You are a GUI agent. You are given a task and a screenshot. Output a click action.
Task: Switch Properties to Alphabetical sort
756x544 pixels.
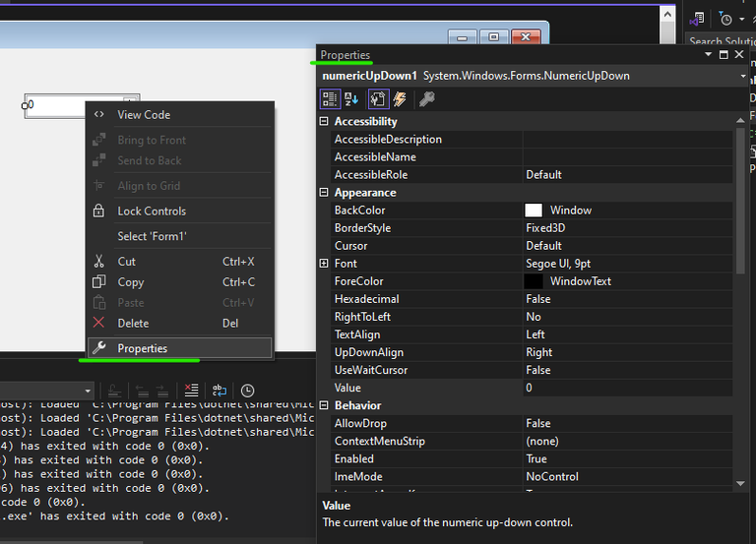[352, 98]
